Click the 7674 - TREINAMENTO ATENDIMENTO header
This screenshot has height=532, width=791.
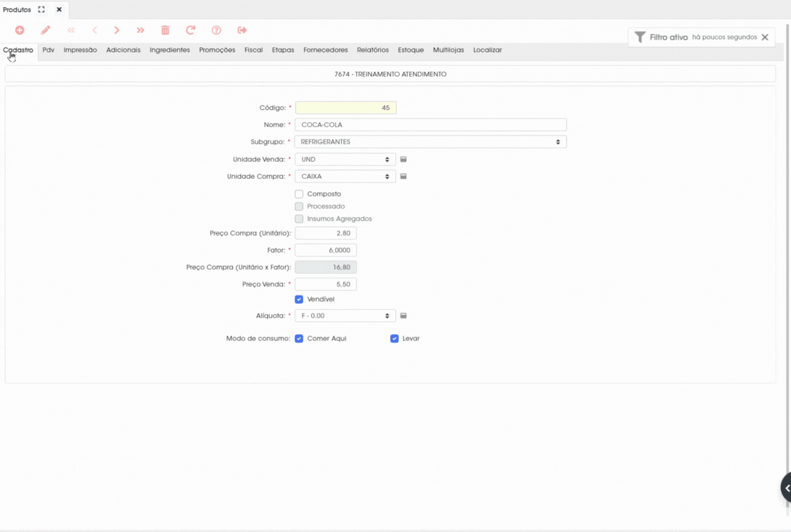tap(390, 74)
